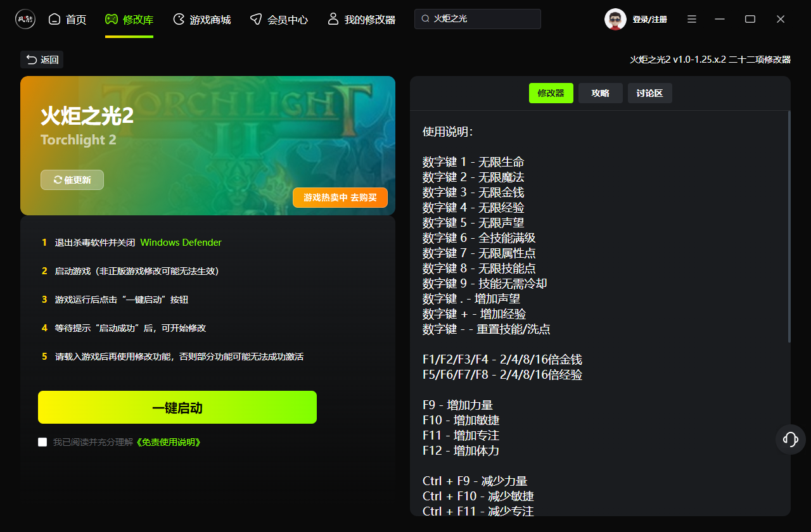Image resolution: width=811 pixels, height=532 pixels.
Task: Click step 5 请载入游戏后 instruction text
Action: point(179,357)
